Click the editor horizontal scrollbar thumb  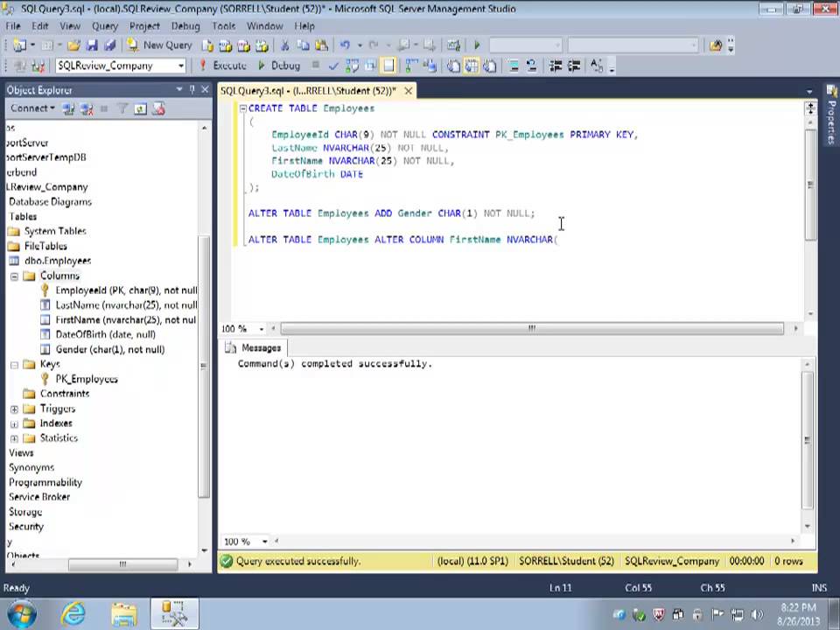click(x=532, y=328)
